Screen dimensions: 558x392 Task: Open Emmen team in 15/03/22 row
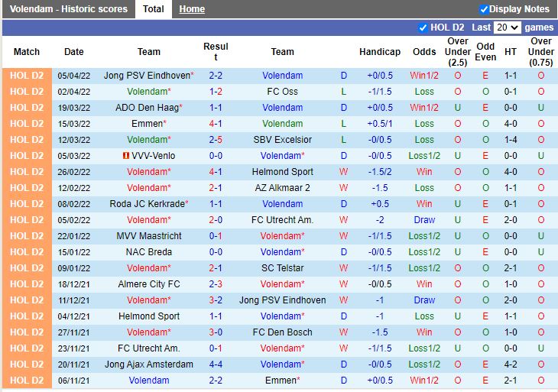(147, 124)
